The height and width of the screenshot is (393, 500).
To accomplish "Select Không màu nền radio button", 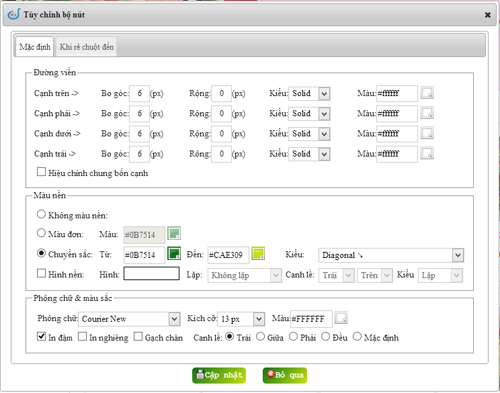I will 41,214.
